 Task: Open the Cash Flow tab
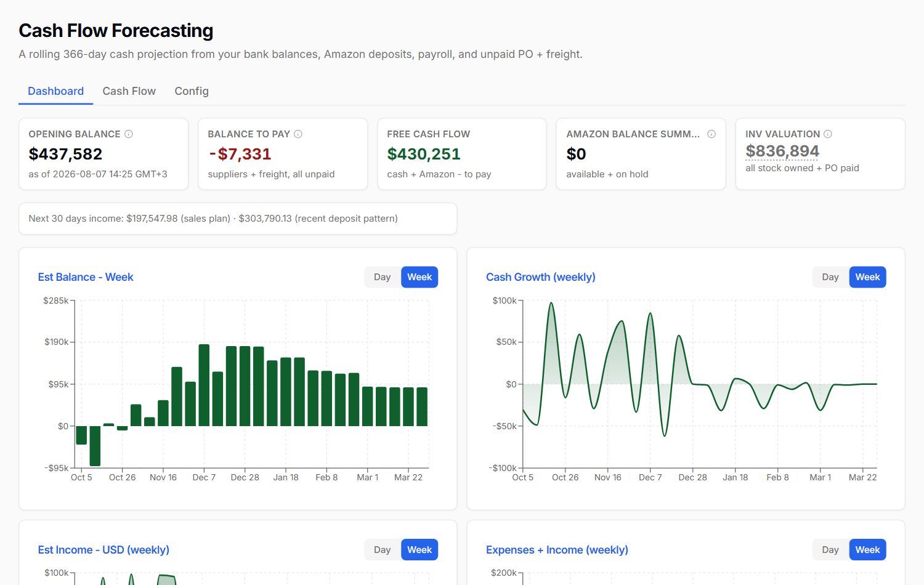coord(129,91)
